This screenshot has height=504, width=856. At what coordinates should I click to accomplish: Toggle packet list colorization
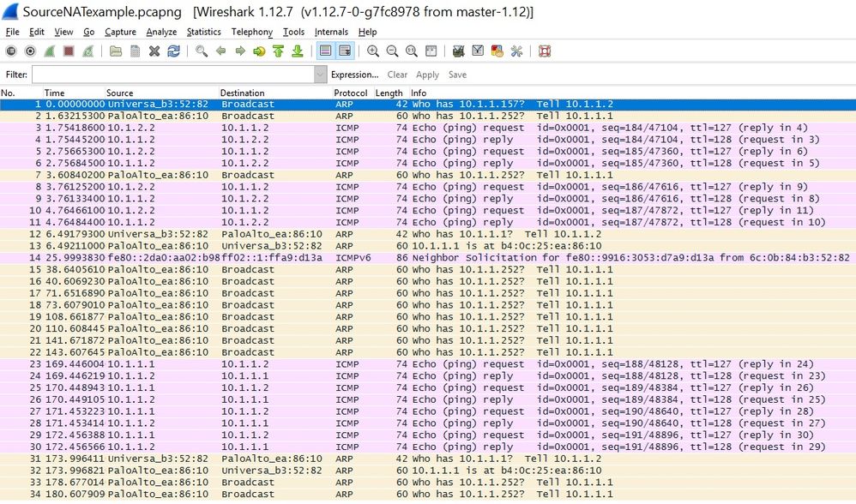[325, 51]
